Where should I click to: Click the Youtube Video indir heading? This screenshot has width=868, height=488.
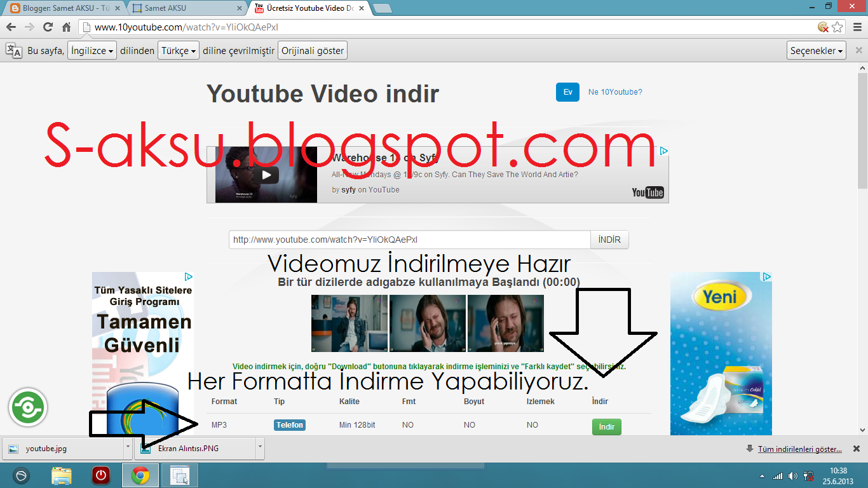[323, 94]
